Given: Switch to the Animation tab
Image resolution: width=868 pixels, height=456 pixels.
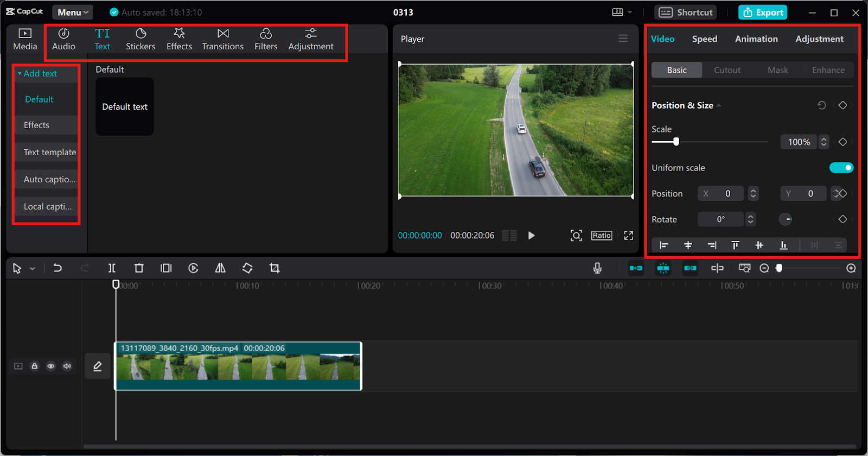Looking at the screenshot, I should click(x=756, y=39).
